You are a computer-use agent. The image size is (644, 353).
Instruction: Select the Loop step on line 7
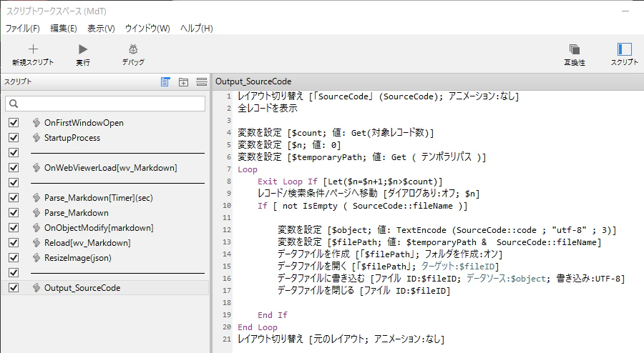248,169
